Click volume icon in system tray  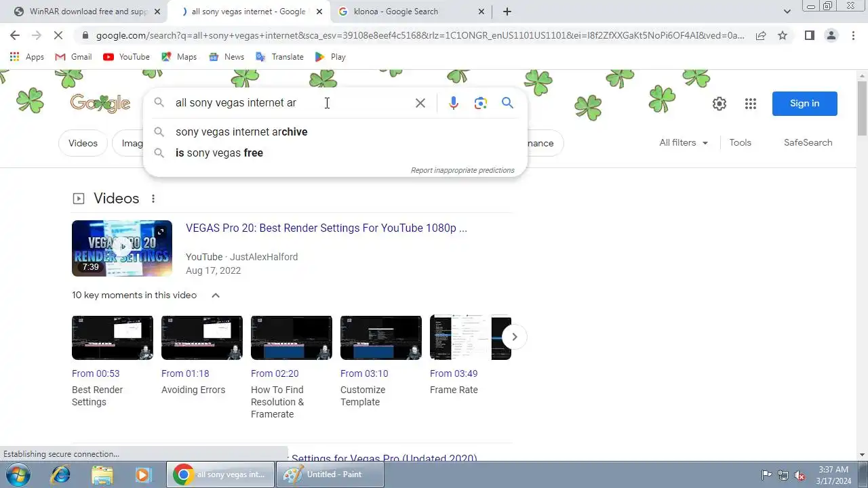800,475
